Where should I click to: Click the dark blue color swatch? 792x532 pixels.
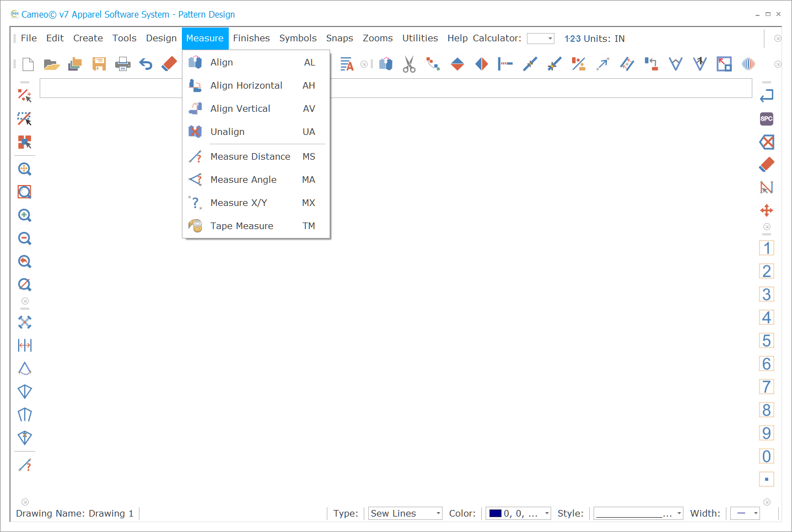[495, 513]
